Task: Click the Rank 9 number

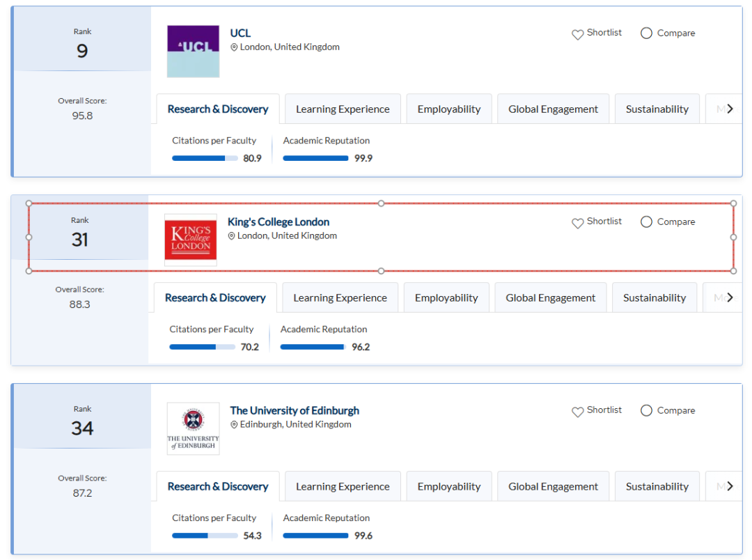Action: pos(82,51)
